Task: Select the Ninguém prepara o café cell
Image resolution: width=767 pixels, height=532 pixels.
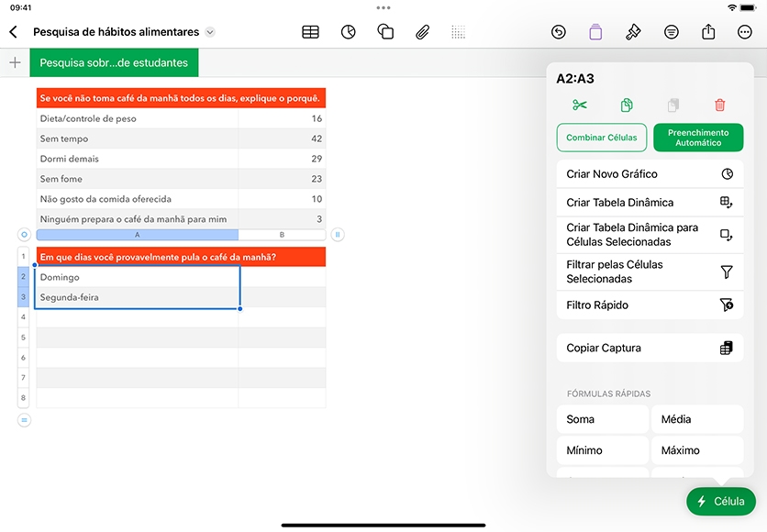Action: 138,219
